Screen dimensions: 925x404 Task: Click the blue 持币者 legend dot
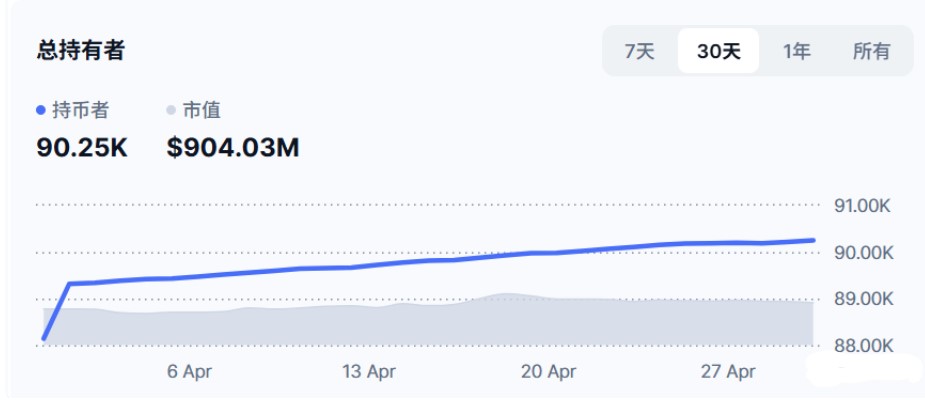click(41, 110)
